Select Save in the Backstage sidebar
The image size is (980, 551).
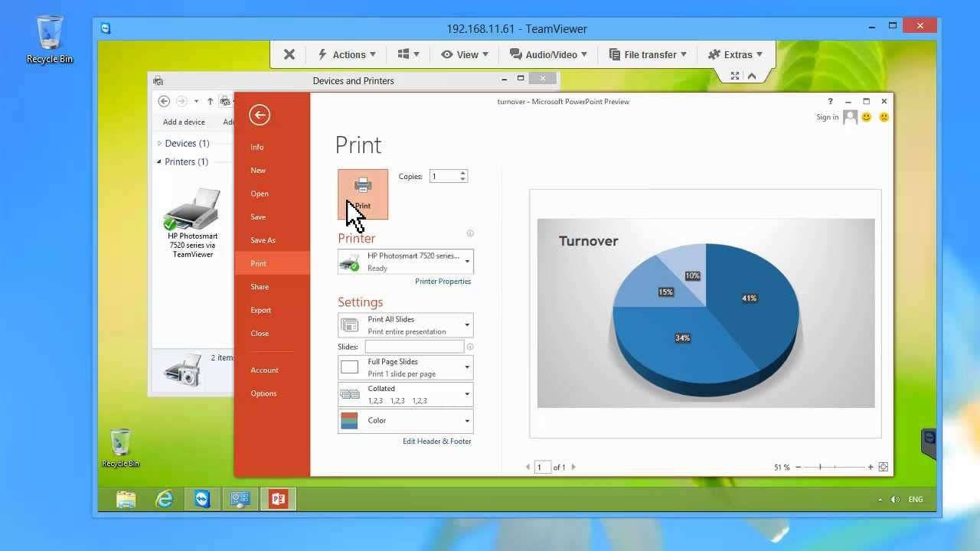(x=258, y=217)
